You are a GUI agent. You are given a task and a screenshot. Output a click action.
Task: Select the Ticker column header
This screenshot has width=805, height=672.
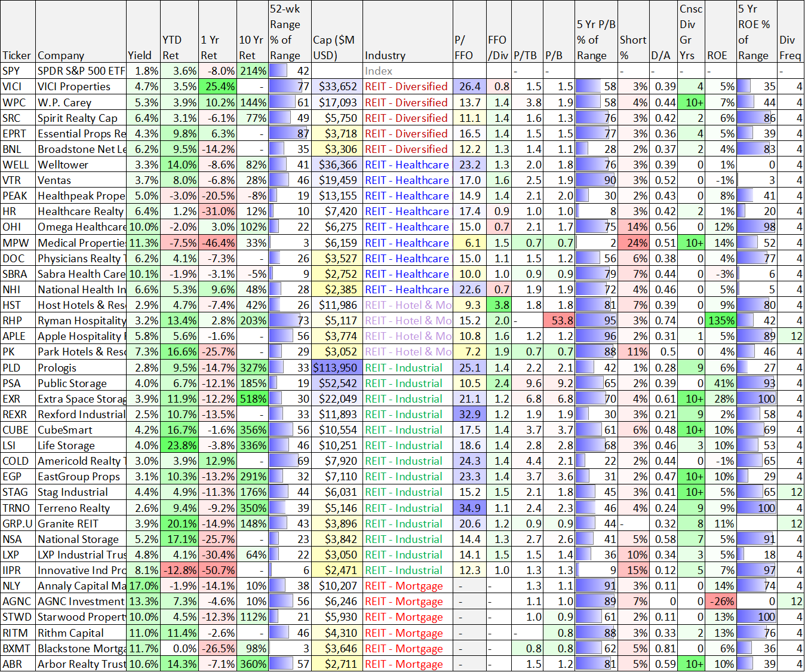18,32
